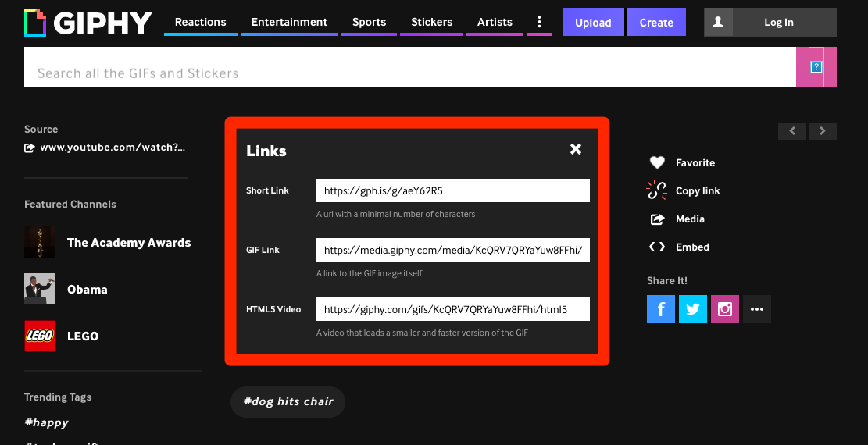The height and width of the screenshot is (445, 868).
Task: Open the Artists category
Action: click(x=495, y=22)
